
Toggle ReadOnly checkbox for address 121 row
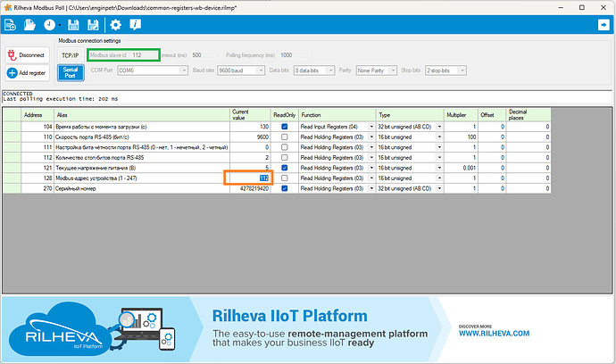pos(284,167)
